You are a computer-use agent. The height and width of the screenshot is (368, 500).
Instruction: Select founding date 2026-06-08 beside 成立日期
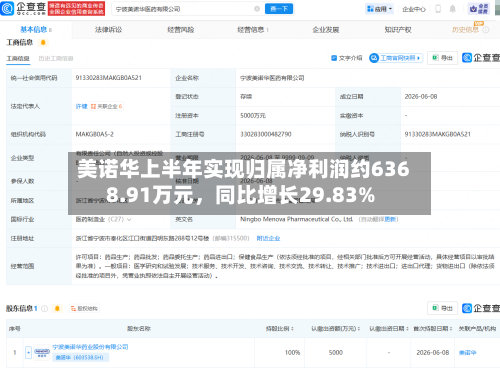(x=421, y=97)
